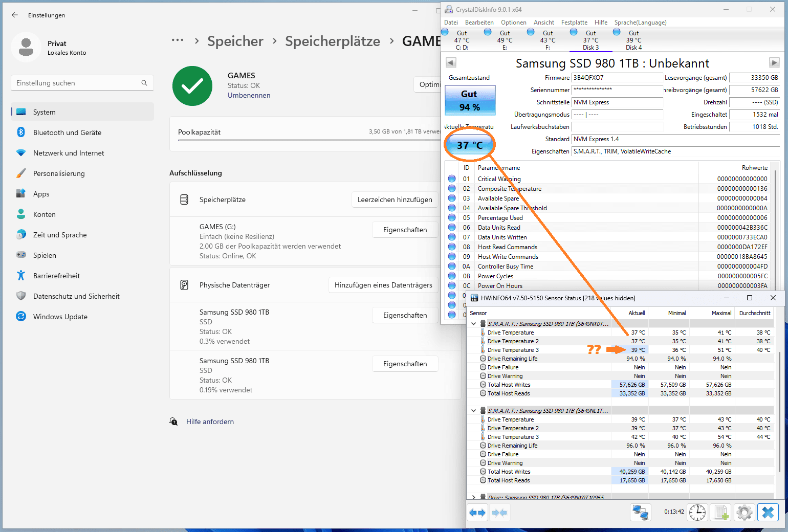The width and height of the screenshot is (788, 532).
Task: Start logging with the HWiNFO sheet-plus button
Action: tap(721, 512)
